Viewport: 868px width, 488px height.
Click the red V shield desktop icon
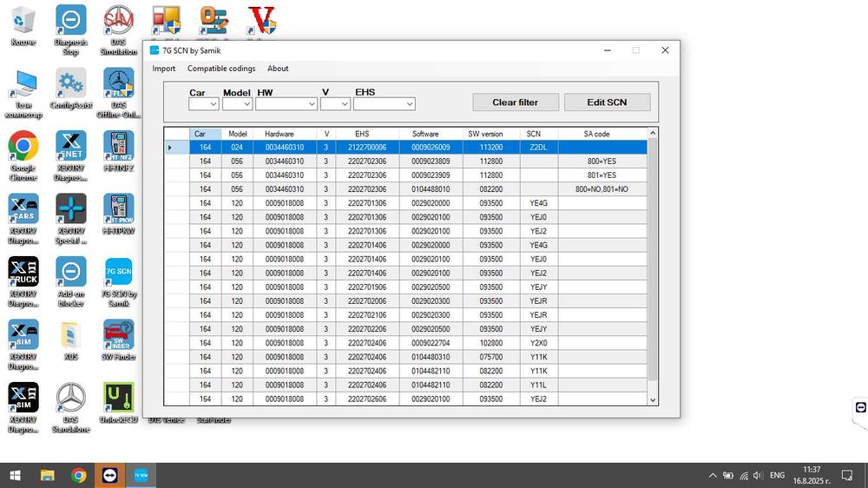coord(261,21)
